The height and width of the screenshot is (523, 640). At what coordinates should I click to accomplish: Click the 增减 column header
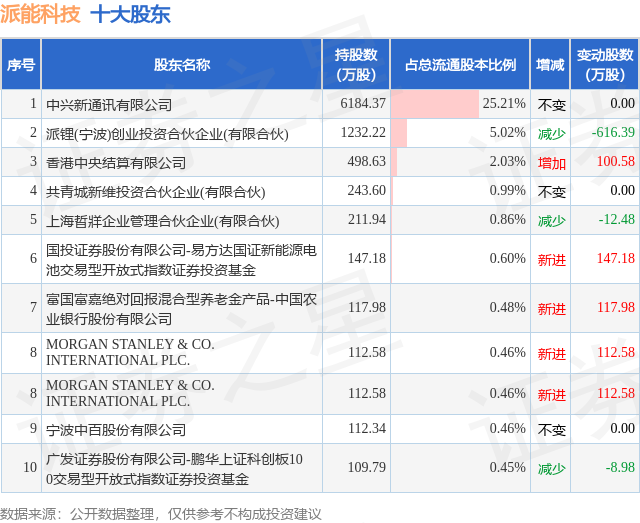coord(550,65)
